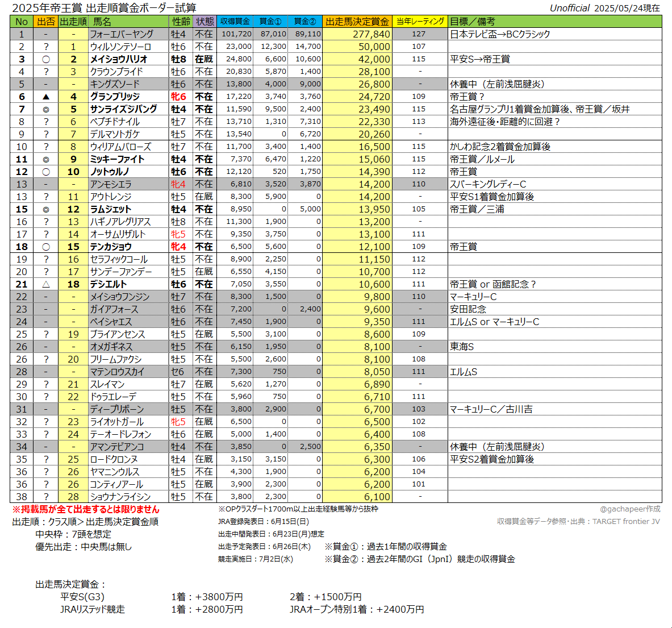Select the @gachapeer作成 credit
672x628 pixels.
click(x=630, y=509)
